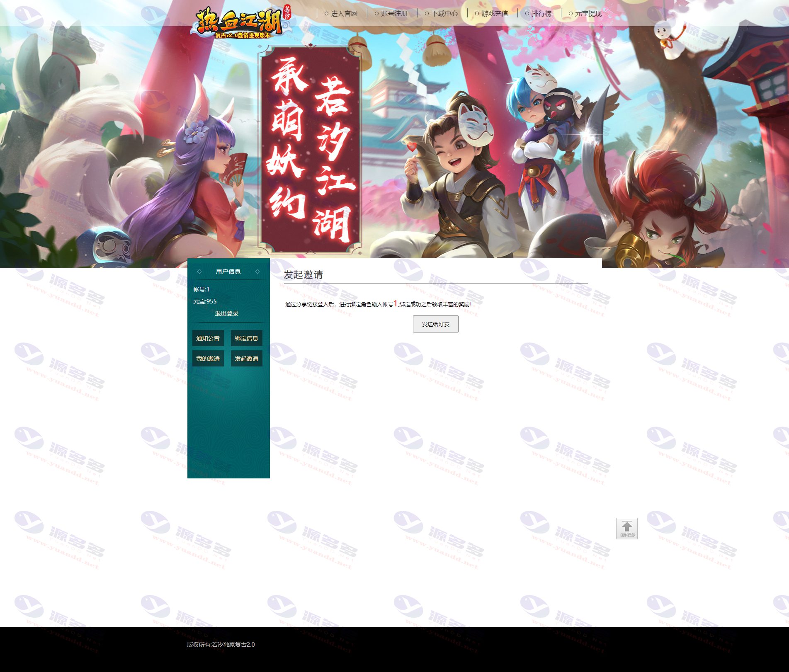Click the 退出登录 link
This screenshot has width=789, height=672.
[226, 313]
